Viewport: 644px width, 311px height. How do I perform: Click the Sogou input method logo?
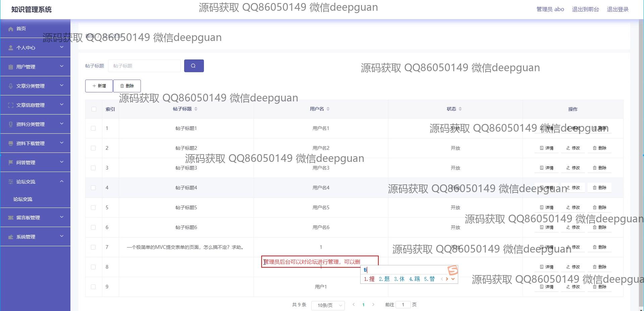click(x=453, y=270)
